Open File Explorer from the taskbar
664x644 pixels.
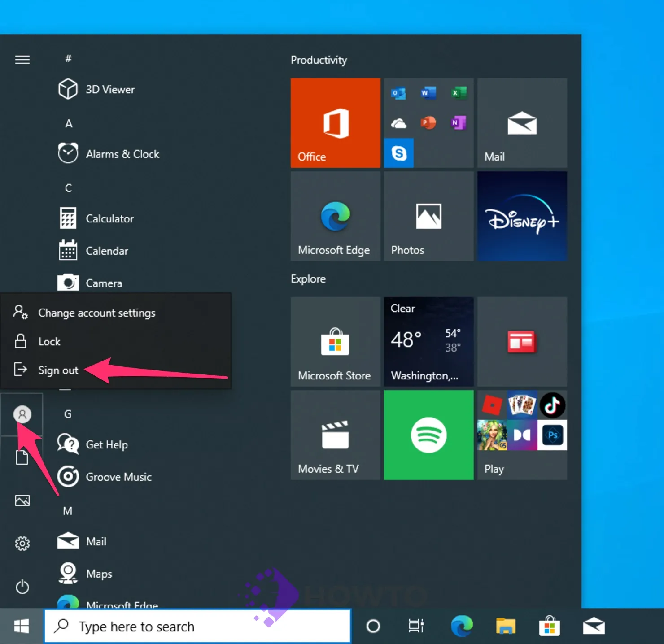506,626
